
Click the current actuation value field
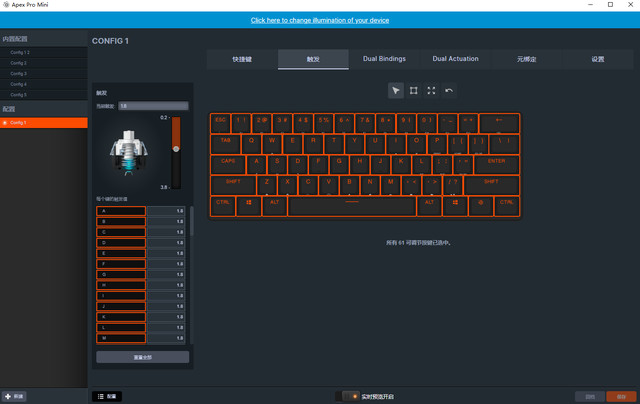point(152,105)
